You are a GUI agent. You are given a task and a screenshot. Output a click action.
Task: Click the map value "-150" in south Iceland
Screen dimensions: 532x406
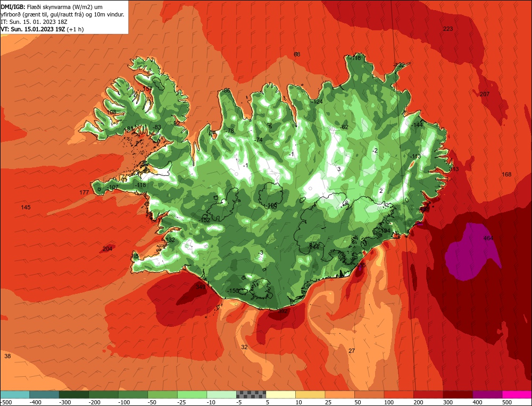tap(232, 291)
